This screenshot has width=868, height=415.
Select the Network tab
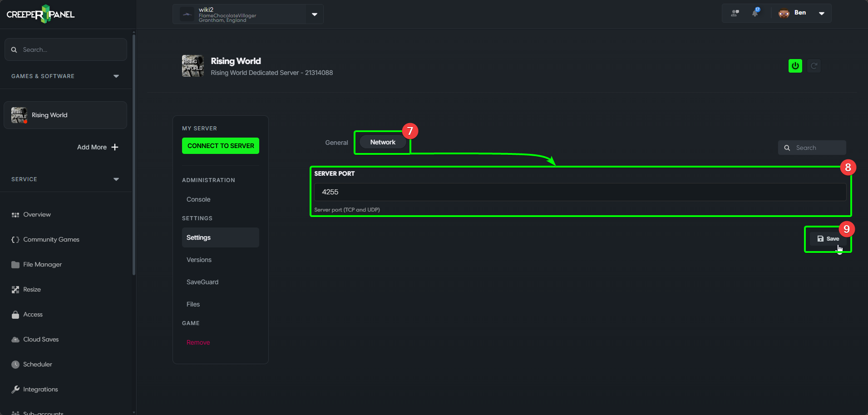tap(382, 142)
